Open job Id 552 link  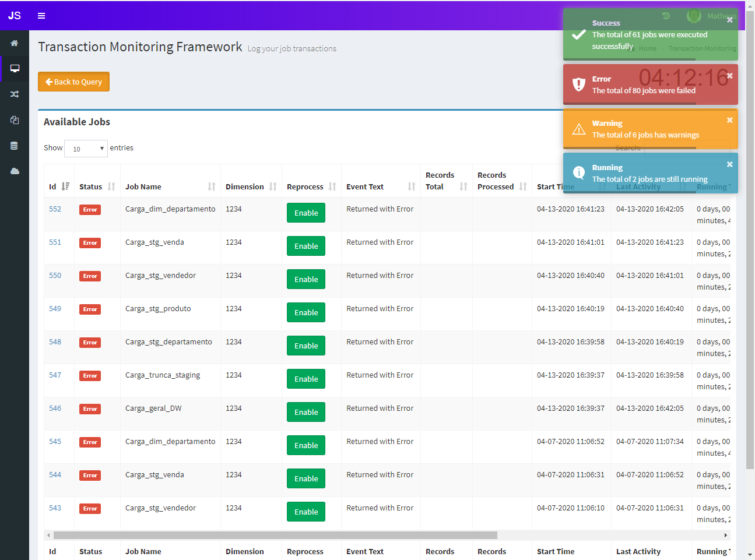pyautogui.click(x=55, y=209)
